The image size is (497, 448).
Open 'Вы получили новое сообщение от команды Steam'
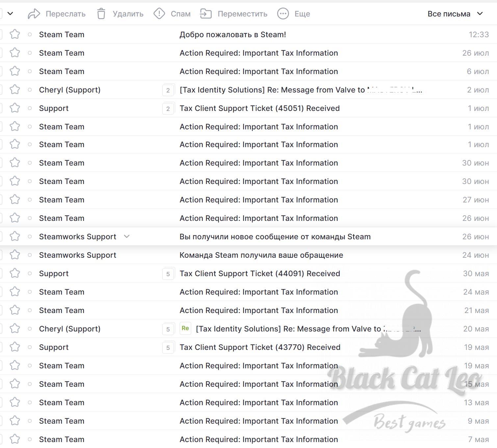[275, 237]
